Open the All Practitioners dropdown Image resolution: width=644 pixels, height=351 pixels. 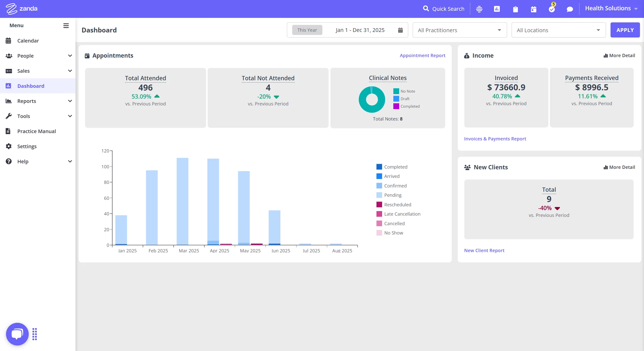click(x=459, y=30)
